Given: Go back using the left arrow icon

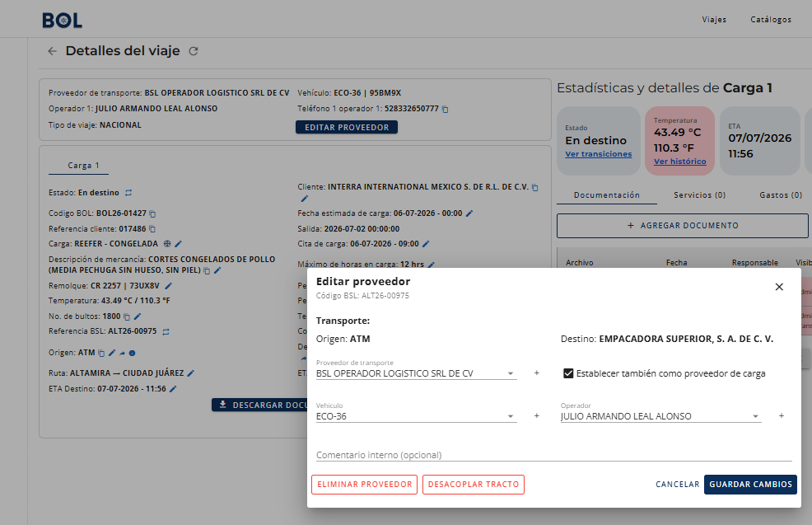Looking at the screenshot, I should point(52,51).
